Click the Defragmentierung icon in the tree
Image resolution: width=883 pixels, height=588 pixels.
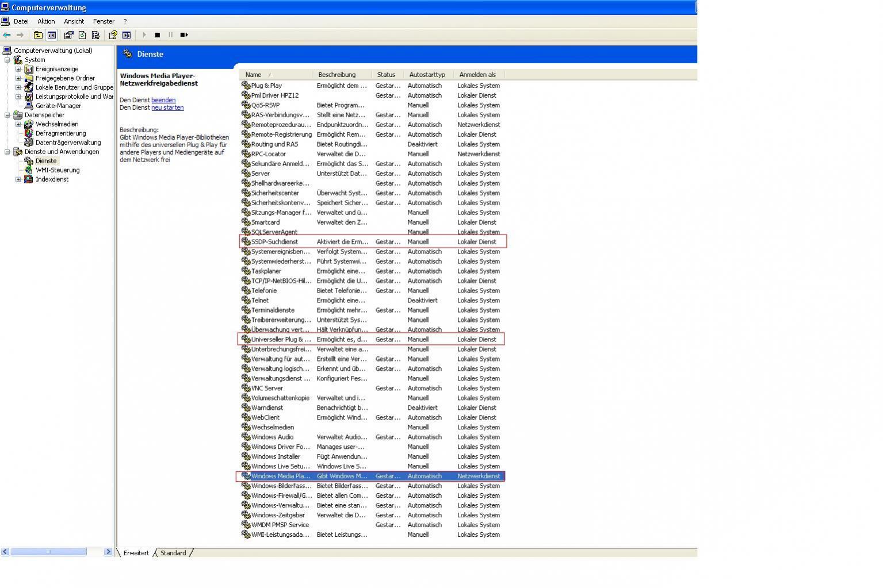point(29,133)
